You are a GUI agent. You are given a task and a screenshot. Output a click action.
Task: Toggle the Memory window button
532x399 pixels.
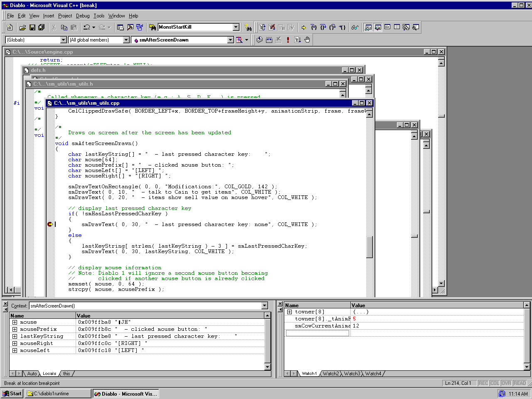(x=397, y=27)
